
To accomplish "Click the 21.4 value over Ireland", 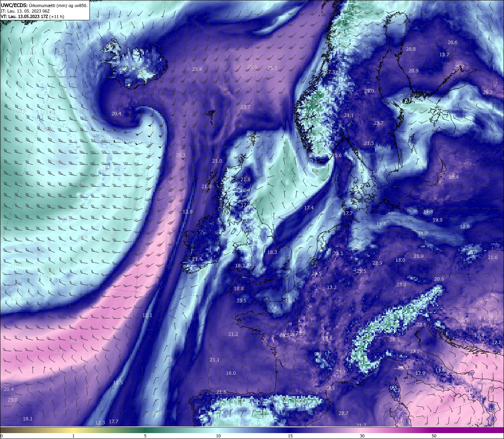I will 197,259.
